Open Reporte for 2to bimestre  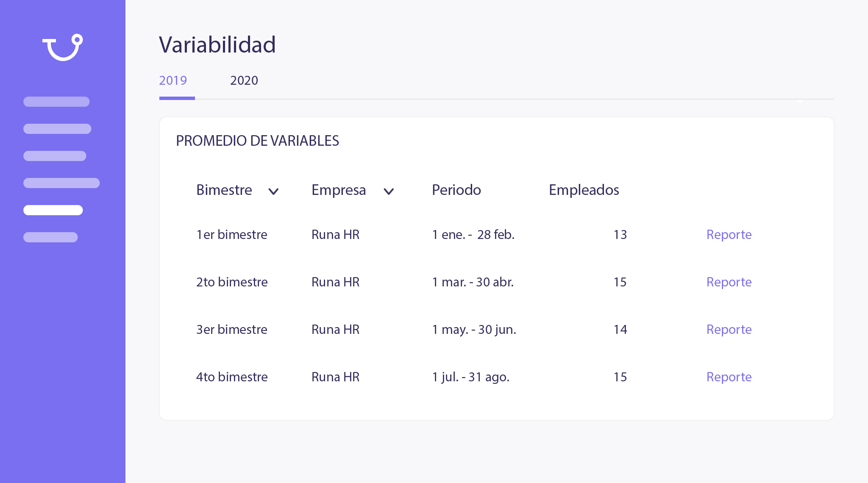(729, 282)
